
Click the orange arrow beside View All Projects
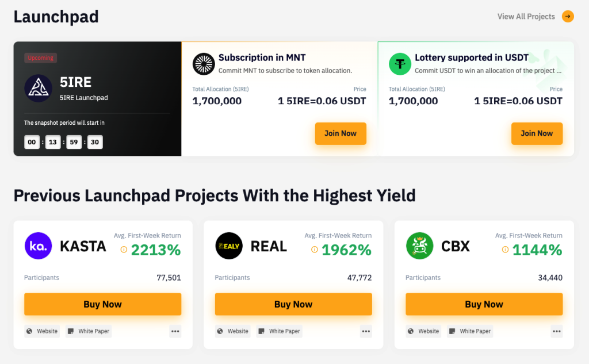click(x=568, y=17)
